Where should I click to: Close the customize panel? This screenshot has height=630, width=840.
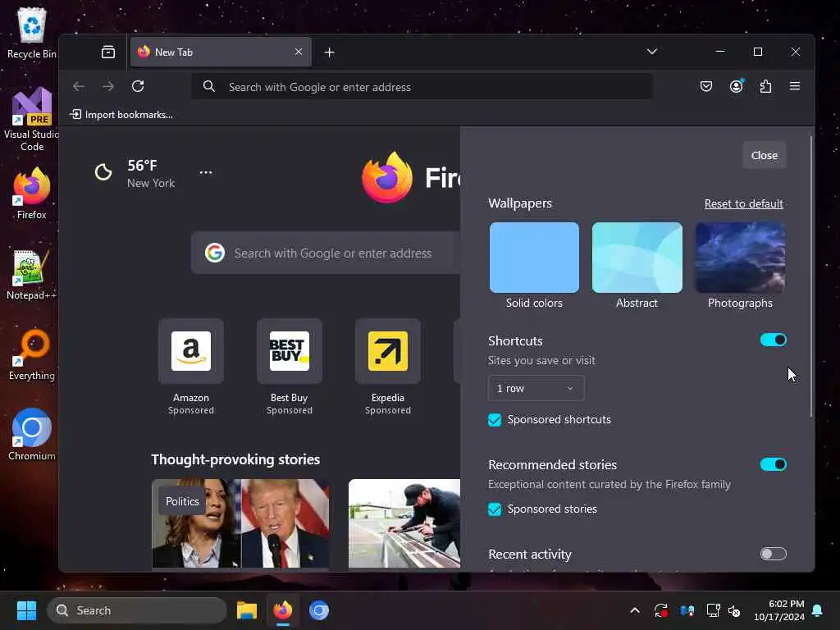click(765, 155)
